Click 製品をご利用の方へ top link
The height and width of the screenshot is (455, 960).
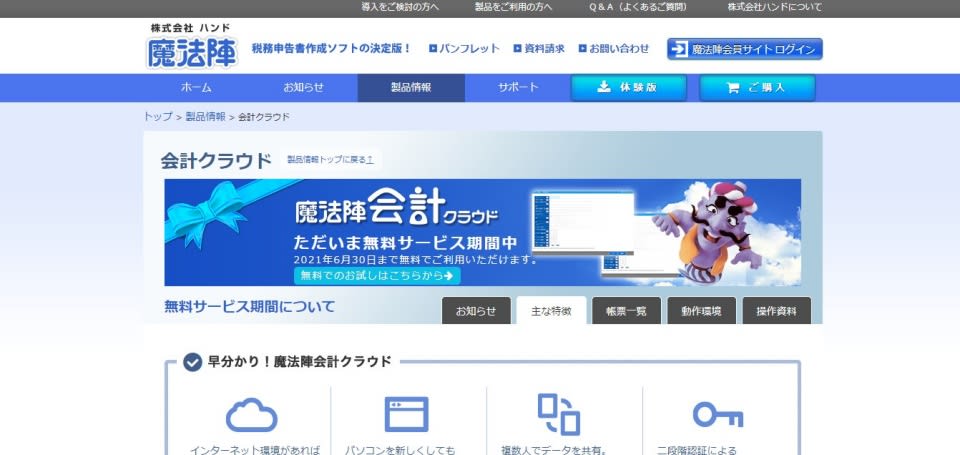coord(513,7)
